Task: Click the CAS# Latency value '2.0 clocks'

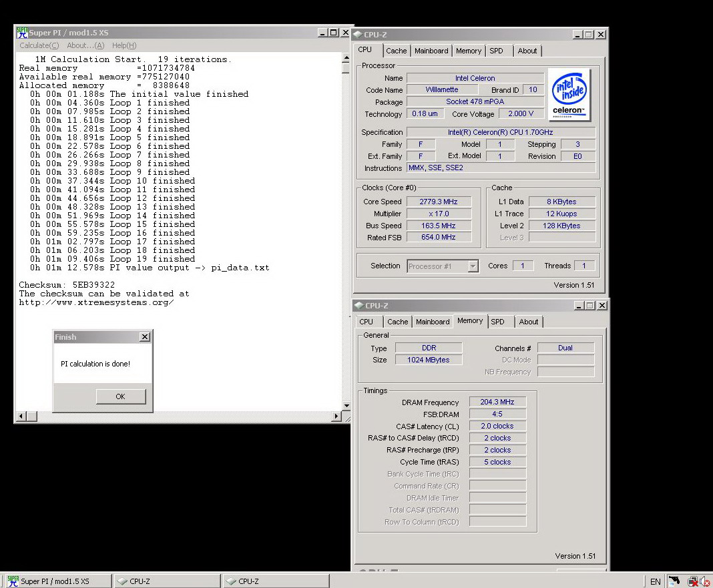Action: pyautogui.click(x=497, y=426)
